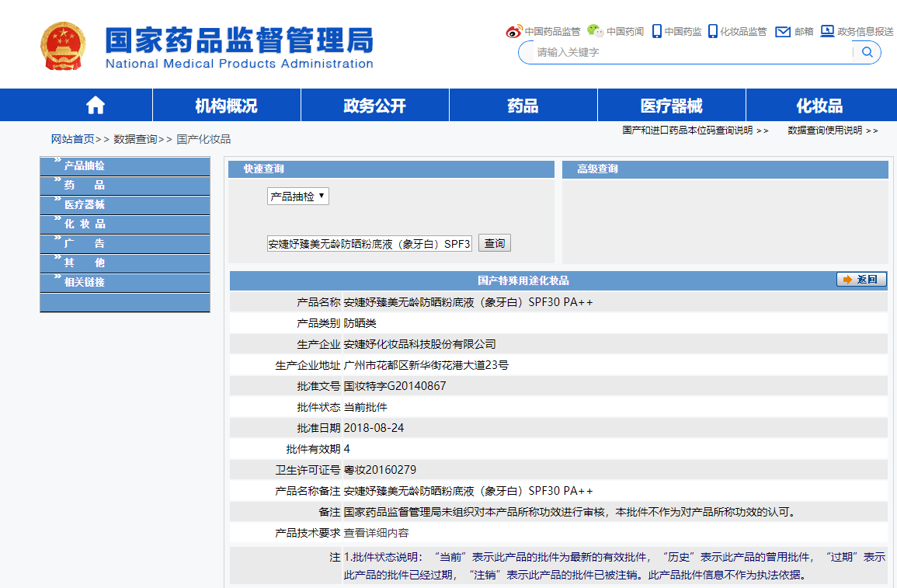Click the 快速查询 panel header

(x=391, y=169)
